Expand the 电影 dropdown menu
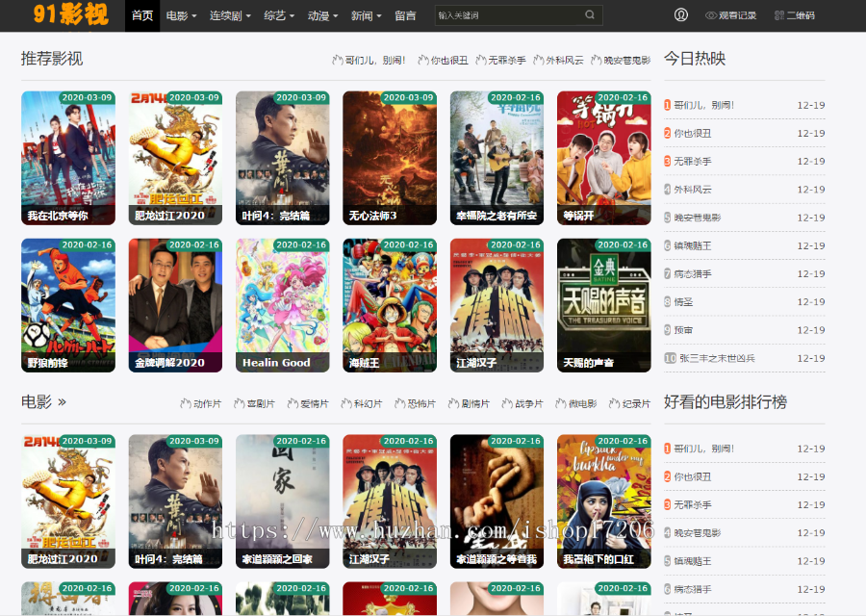866x616 pixels. [181, 15]
